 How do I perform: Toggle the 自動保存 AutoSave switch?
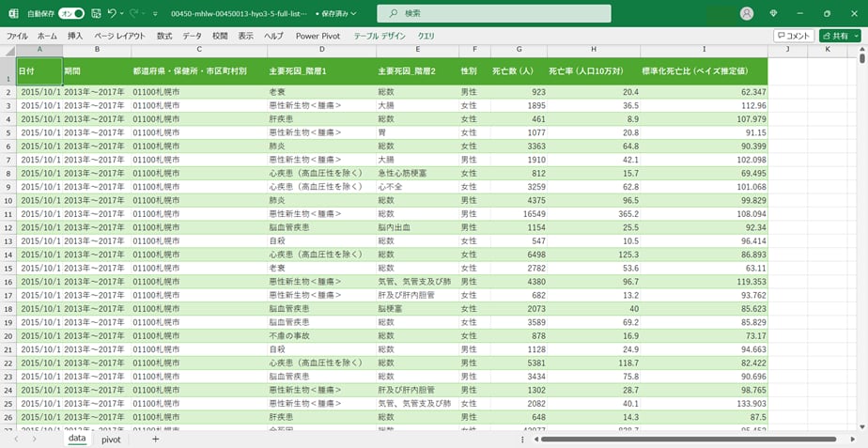(x=71, y=13)
